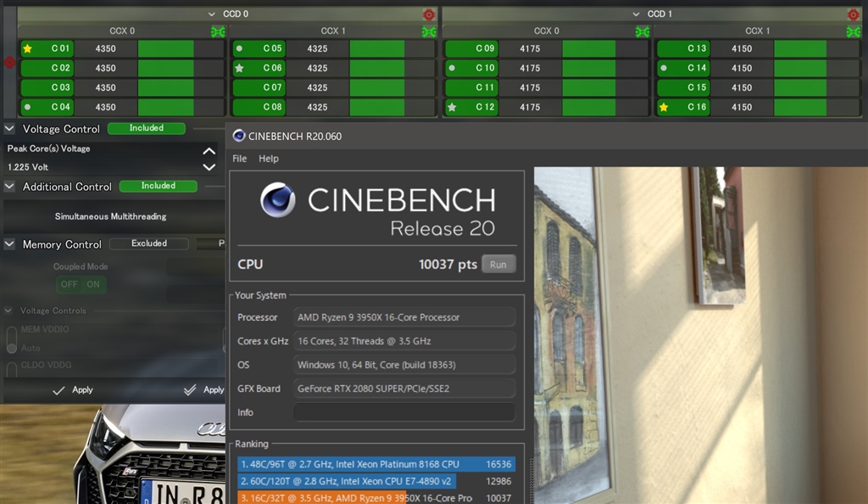
Task: Collapse the Memory Control section
Action: 9,244
